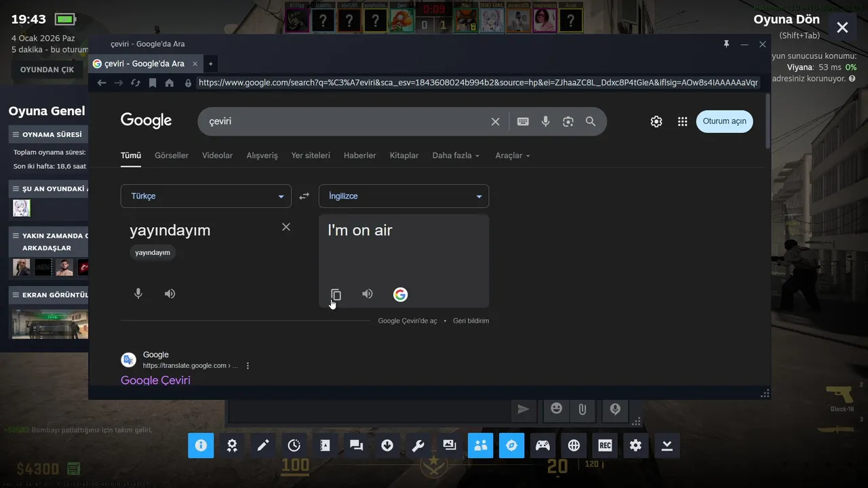Select Haberler search tab

pos(359,155)
